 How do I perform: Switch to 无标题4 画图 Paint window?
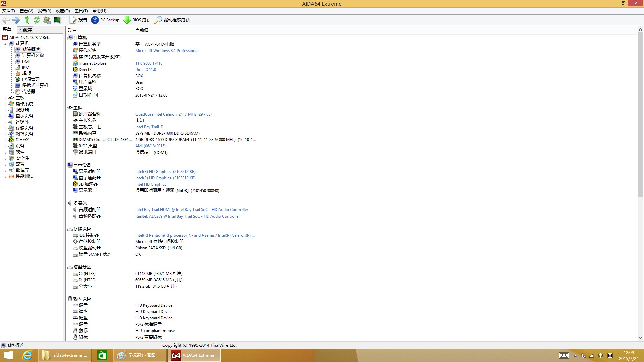[140, 355]
